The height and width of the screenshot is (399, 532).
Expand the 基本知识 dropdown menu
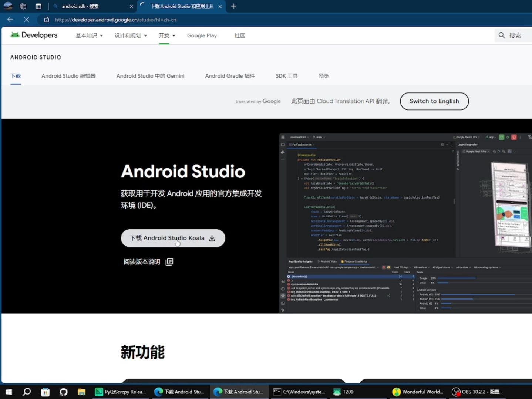pos(89,35)
